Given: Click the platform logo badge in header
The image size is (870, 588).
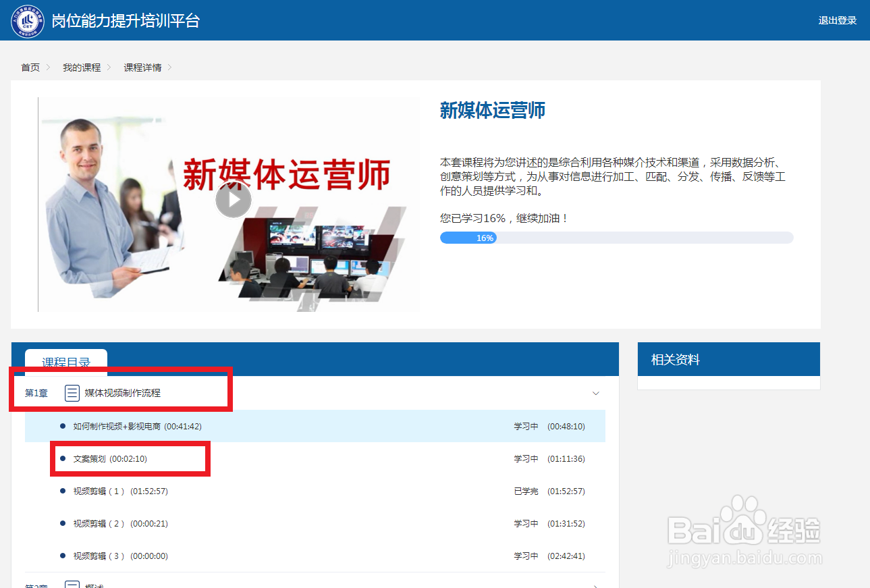Looking at the screenshot, I should pyautogui.click(x=28, y=21).
